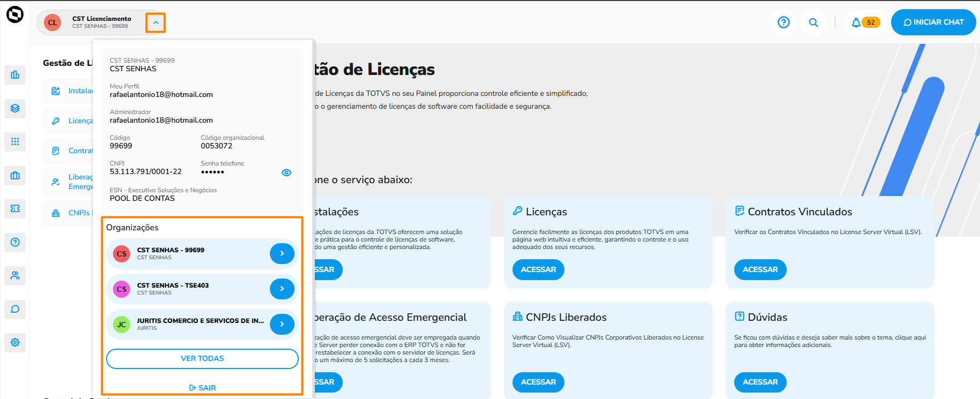The image size is (980, 399).
Task: Click ACESSAR on the Contratos Vinculados card
Action: (760, 269)
